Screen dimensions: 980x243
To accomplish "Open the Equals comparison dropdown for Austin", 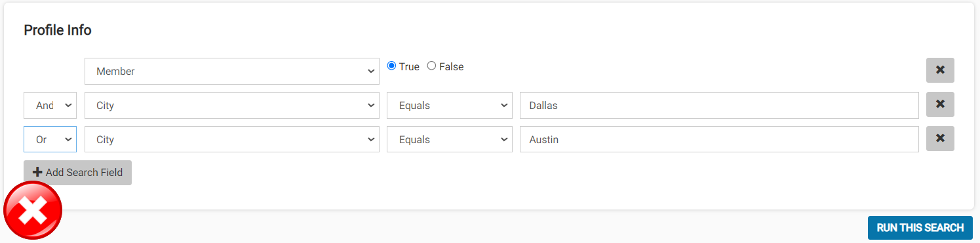I will point(450,139).
